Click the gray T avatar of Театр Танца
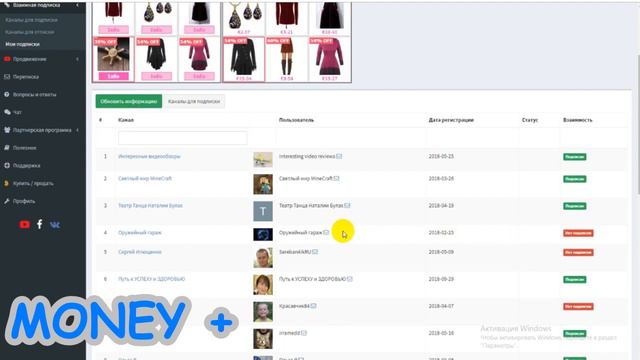 click(x=263, y=211)
